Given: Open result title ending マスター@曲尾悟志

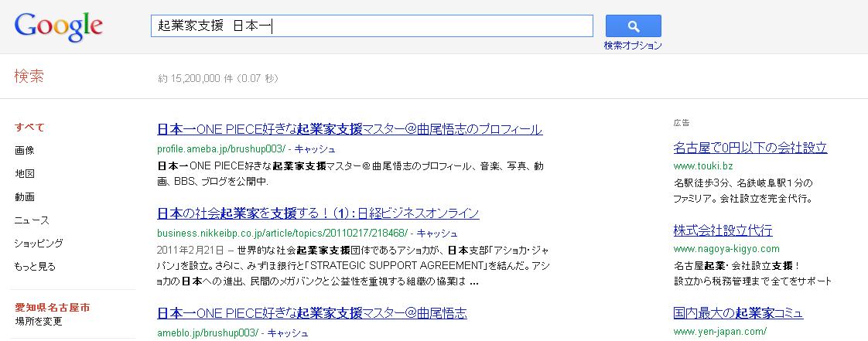Looking at the screenshot, I should click(x=313, y=313).
